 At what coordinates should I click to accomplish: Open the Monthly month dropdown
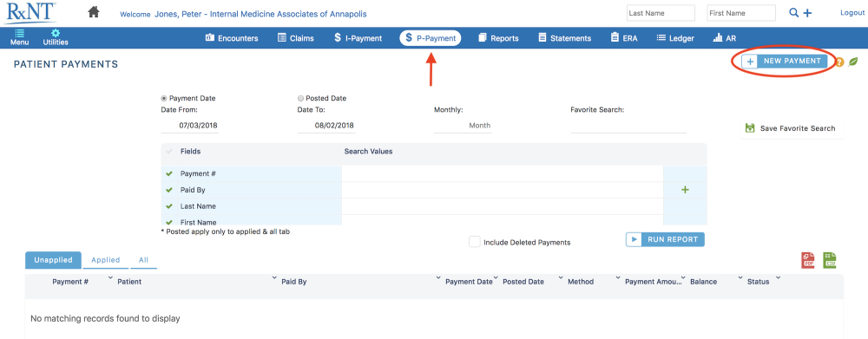click(463, 126)
